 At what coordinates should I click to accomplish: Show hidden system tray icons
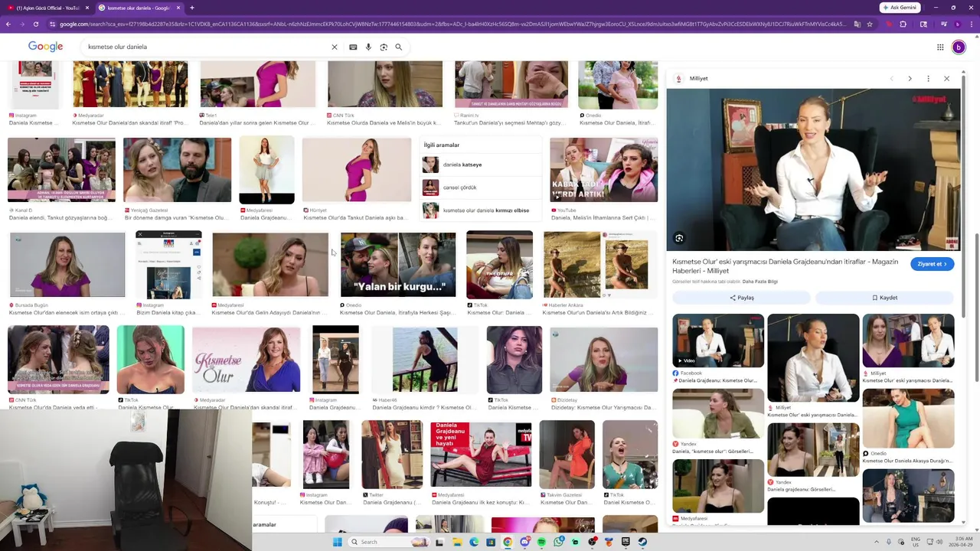877,542
